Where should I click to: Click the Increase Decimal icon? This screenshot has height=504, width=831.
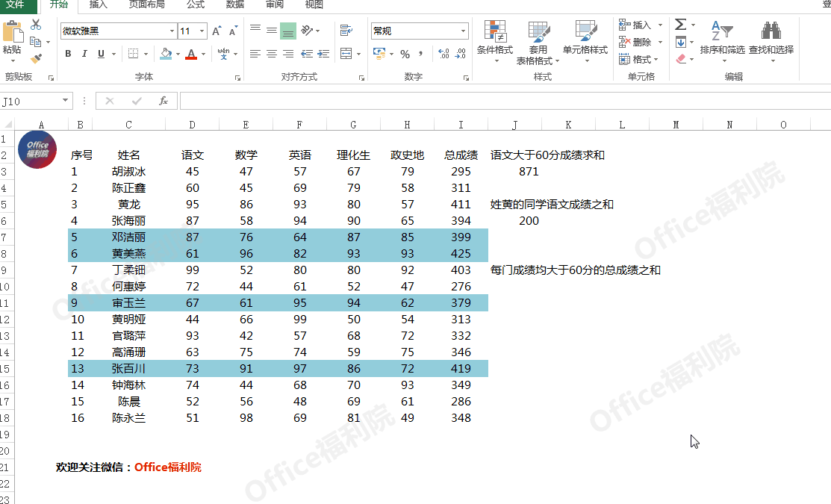coord(443,54)
